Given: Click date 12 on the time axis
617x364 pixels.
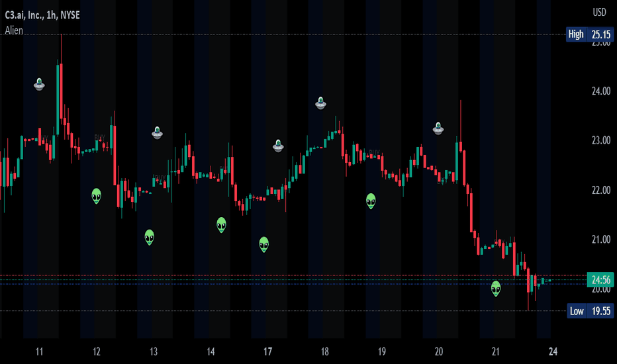Looking at the screenshot, I should pos(97,351).
